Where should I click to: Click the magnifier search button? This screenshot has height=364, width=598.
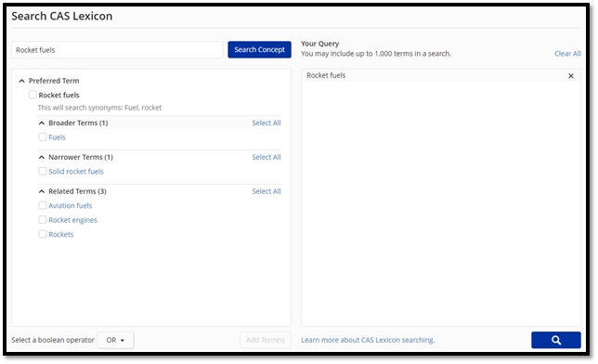pos(555,340)
